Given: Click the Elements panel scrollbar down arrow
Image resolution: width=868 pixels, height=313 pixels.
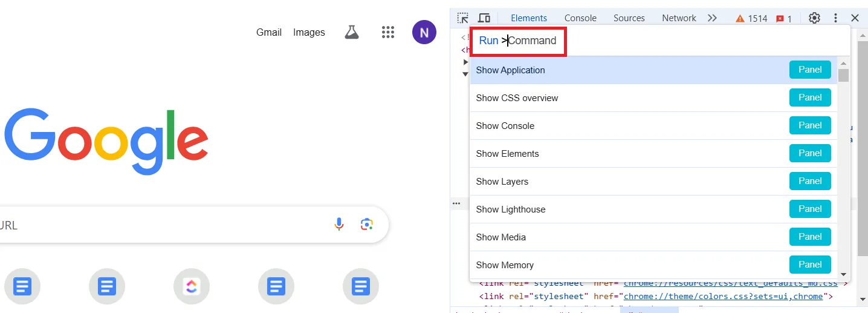Looking at the screenshot, I should coord(863,298).
